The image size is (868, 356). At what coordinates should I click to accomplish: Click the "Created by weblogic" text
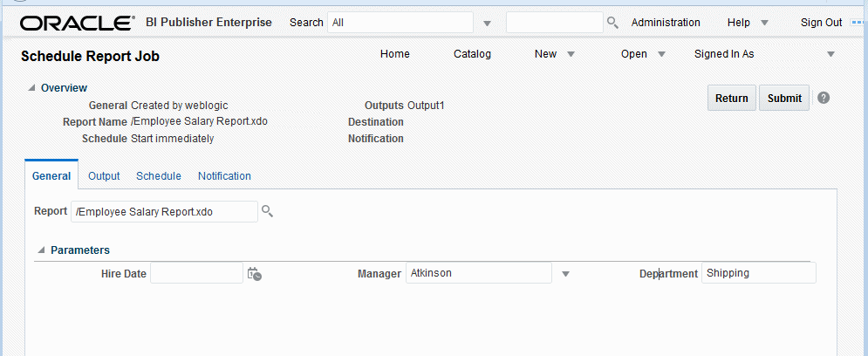point(180,106)
